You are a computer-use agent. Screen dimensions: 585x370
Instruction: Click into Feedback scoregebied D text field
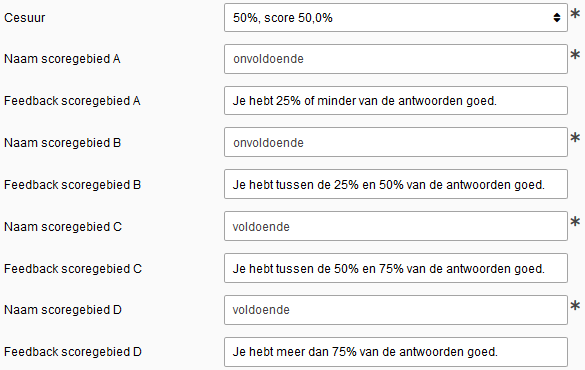(x=396, y=352)
